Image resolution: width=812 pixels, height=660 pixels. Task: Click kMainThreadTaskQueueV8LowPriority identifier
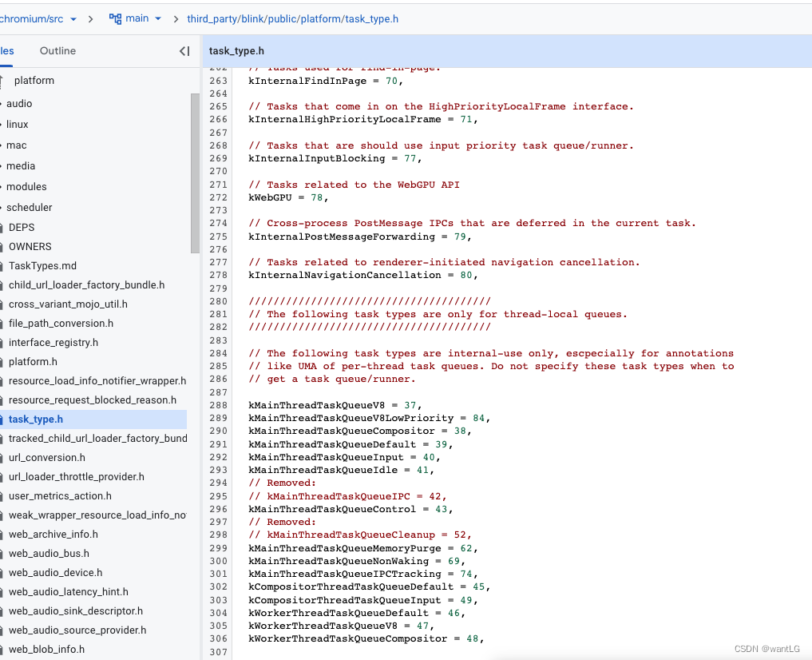coord(351,418)
